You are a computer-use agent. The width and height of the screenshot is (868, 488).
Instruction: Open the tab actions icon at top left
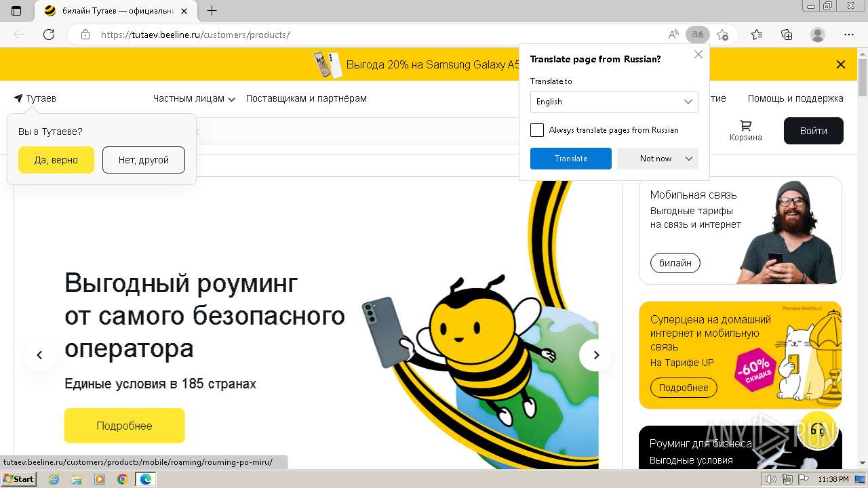click(16, 11)
